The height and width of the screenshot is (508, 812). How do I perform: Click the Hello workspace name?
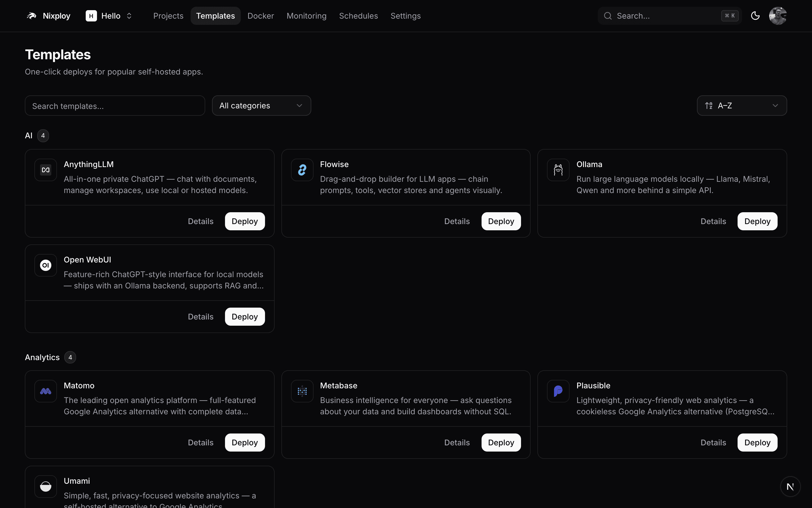tap(111, 16)
